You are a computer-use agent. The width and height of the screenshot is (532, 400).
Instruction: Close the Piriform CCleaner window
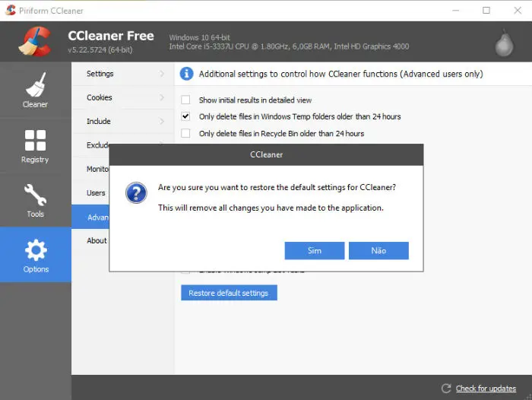tap(518, 11)
